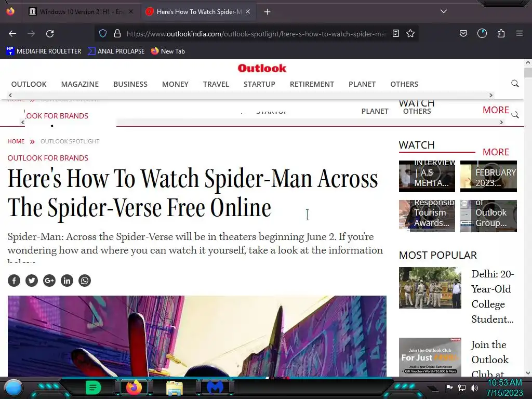
Task: Open the OUTLOOK navigation item
Action: click(29, 84)
